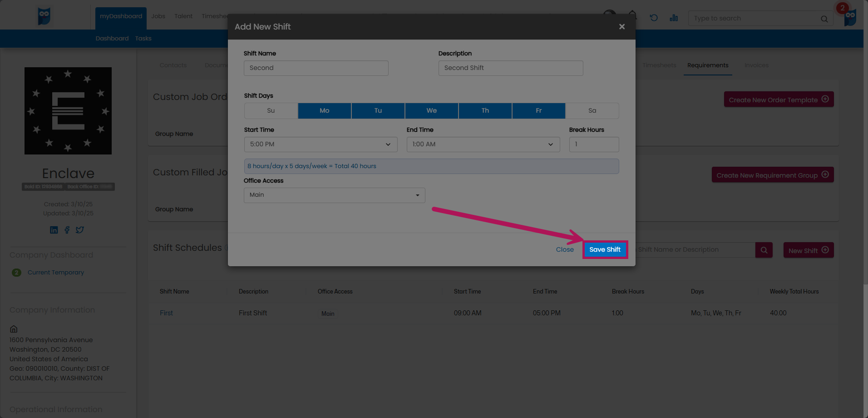Click the Close link in the dialog

(565, 249)
